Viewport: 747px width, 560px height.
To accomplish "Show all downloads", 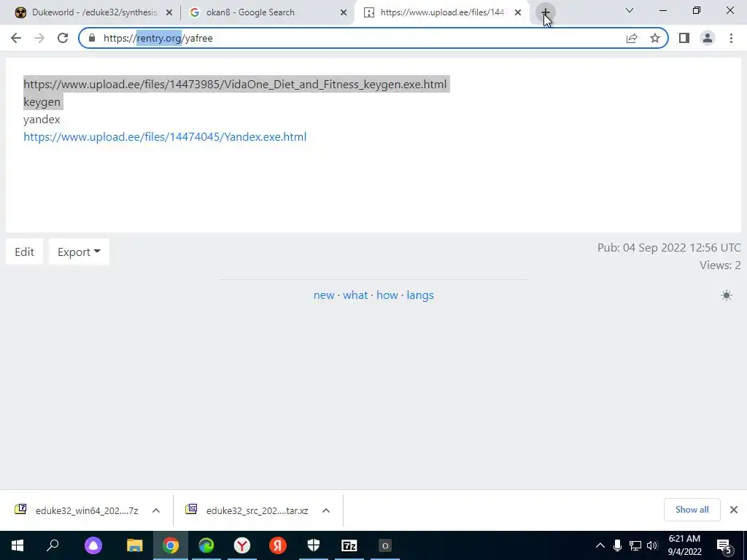I will [692, 510].
